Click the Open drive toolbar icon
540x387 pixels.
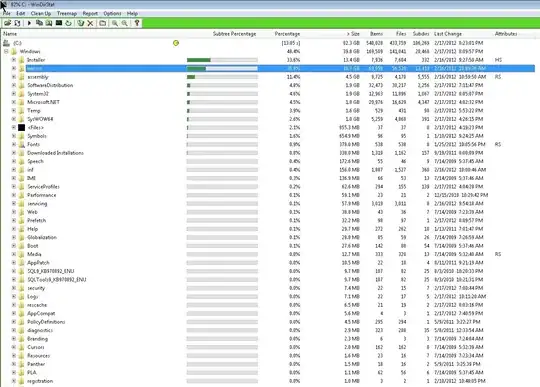click(x=7, y=23)
